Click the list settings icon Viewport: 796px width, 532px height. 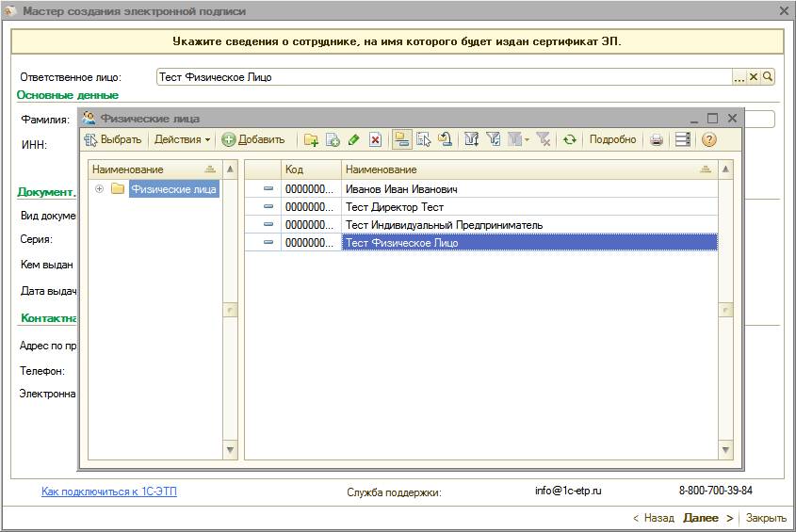(683, 139)
